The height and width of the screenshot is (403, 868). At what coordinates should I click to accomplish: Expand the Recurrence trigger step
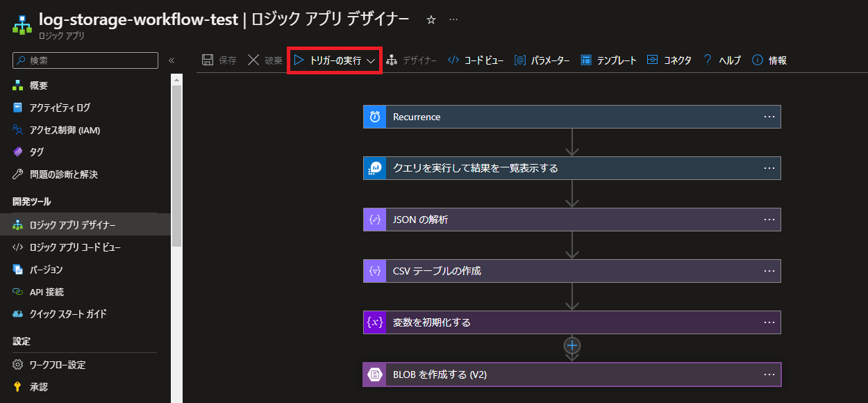pos(572,117)
